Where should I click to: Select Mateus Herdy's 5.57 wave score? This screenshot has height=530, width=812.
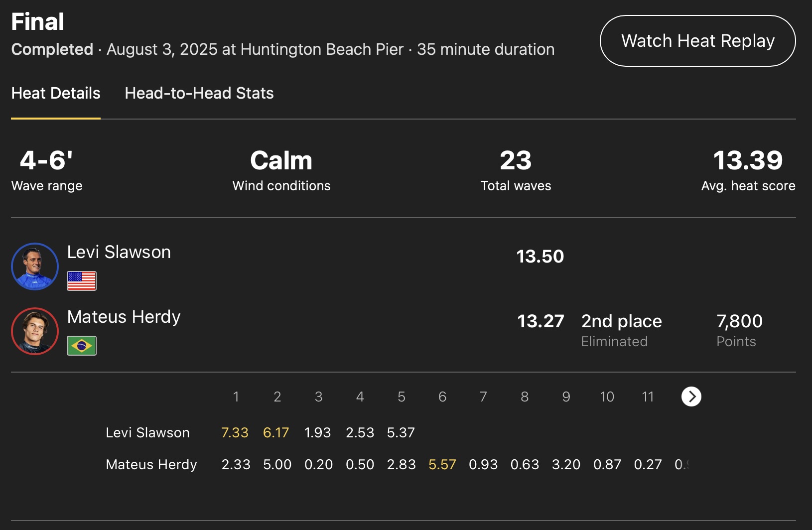[x=442, y=464]
